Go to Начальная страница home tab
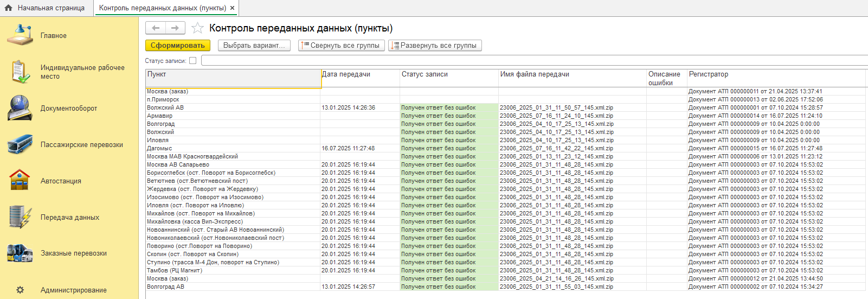The image size is (868, 299). point(45,8)
